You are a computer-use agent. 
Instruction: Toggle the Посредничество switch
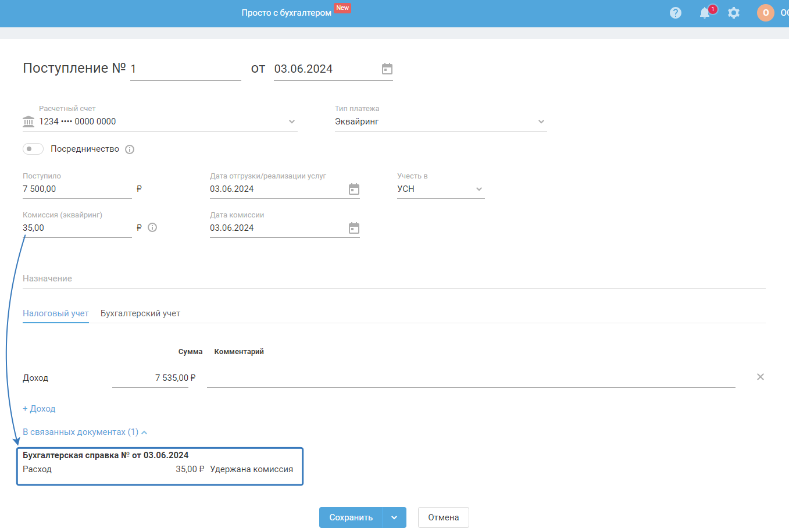33,149
